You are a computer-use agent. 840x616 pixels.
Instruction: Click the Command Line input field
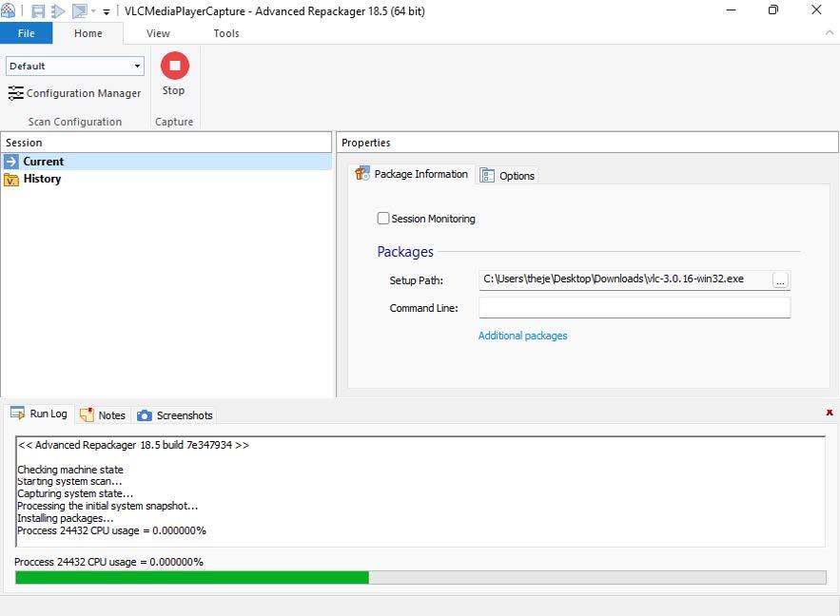(x=635, y=308)
